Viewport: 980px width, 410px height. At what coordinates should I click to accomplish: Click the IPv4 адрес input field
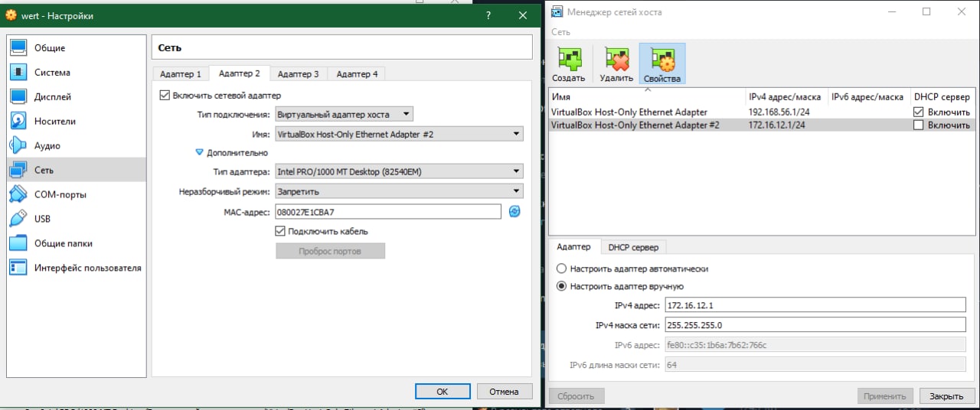point(815,305)
